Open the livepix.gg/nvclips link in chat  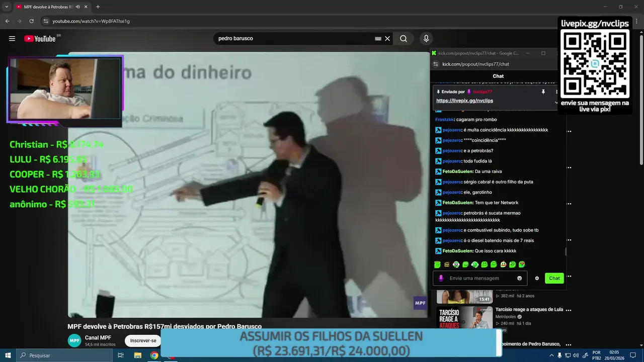[464, 101]
